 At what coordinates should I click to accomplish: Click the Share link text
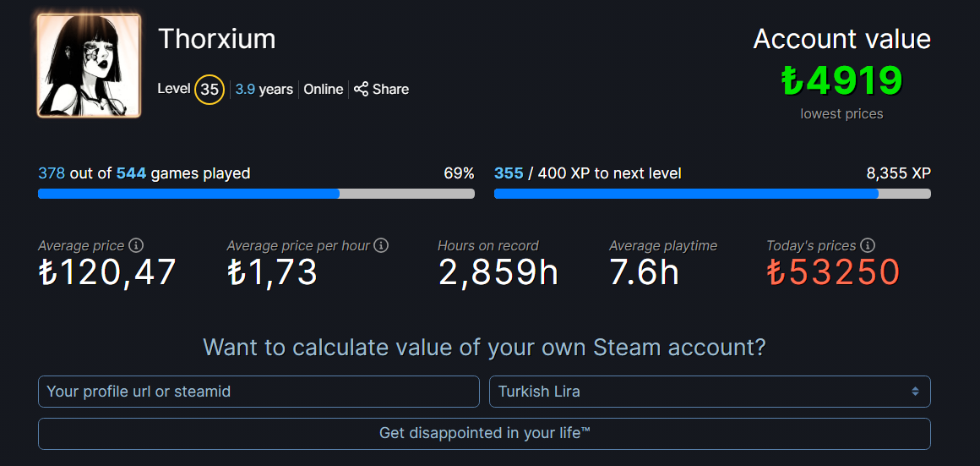coord(390,89)
